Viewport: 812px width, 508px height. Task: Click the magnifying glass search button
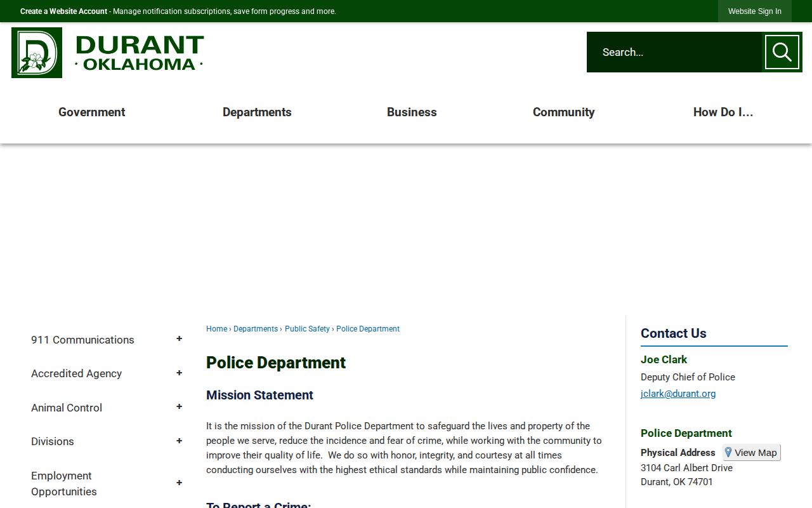click(782, 52)
